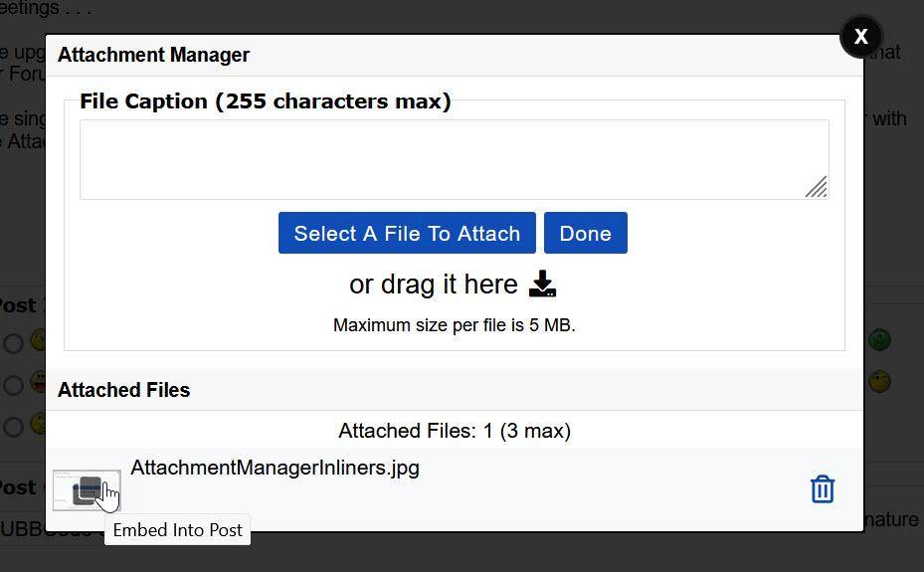Click the Done button
The image size is (924, 572).
tap(585, 233)
